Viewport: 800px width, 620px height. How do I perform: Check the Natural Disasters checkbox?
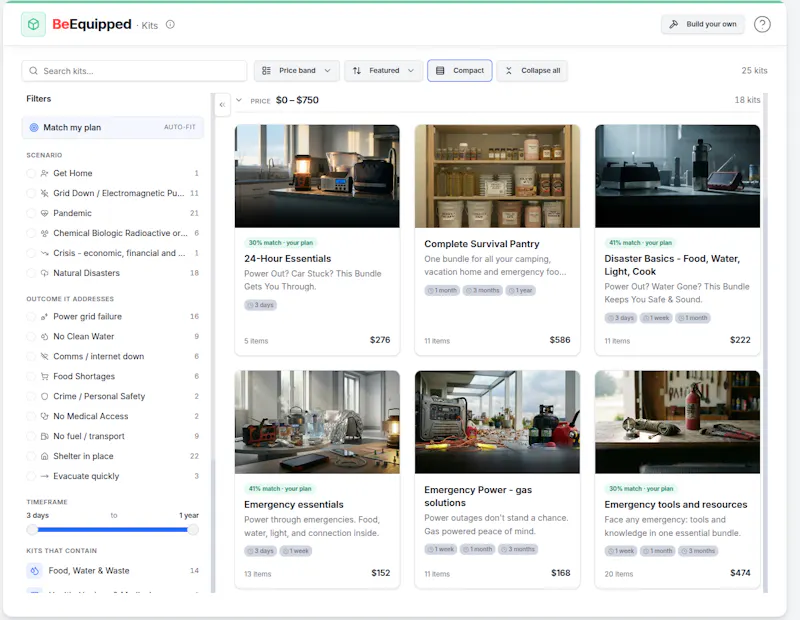tap(31, 273)
